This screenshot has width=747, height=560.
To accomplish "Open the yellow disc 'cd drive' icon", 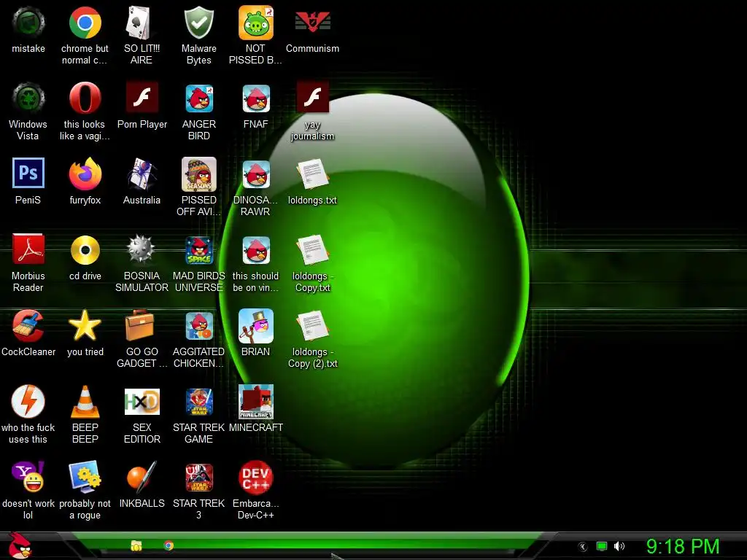I will point(85,250).
